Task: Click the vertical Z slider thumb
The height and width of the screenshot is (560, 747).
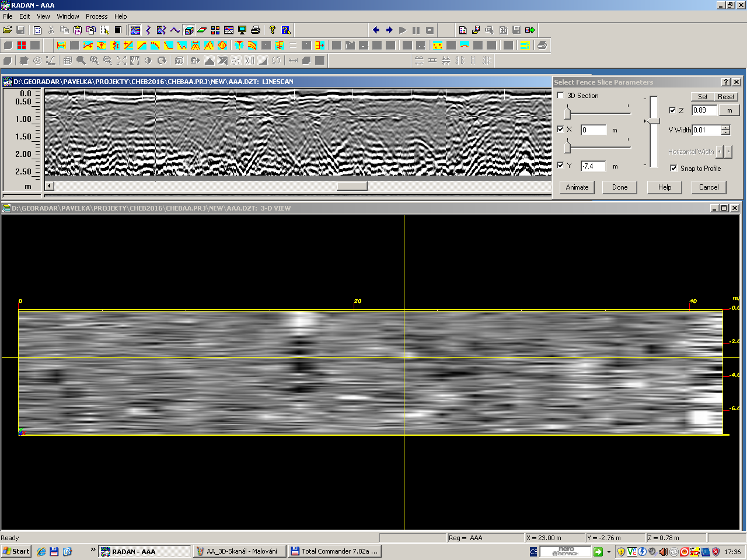Action: (653, 121)
